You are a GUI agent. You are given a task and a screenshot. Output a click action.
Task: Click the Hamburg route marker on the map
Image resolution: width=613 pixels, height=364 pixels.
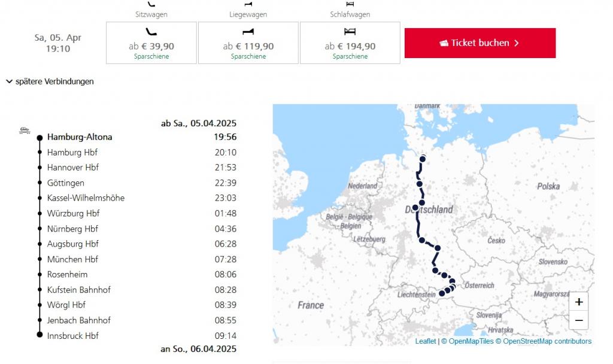[423, 159]
